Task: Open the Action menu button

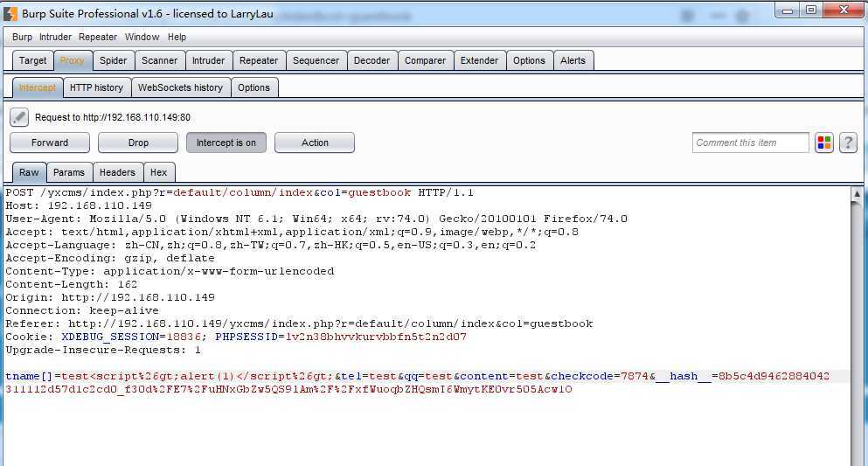Action: [315, 143]
